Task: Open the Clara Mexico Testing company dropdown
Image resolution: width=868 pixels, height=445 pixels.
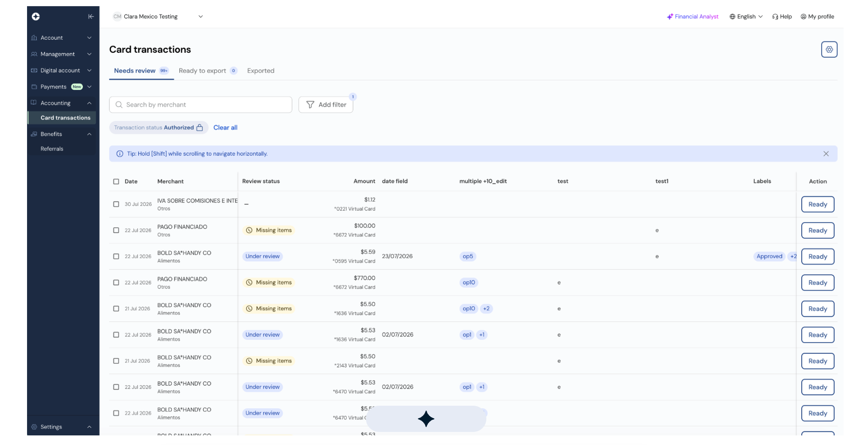Action: (x=158, y=17)
